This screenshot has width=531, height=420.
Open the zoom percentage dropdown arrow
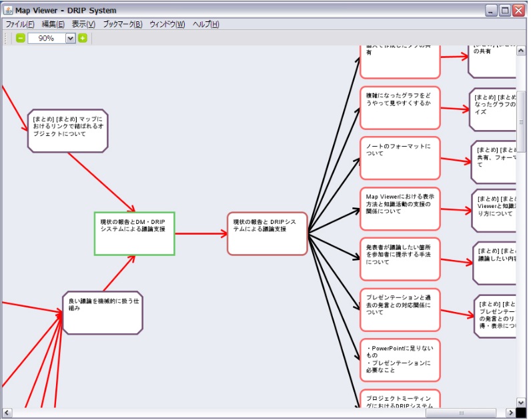coord(70,38)
